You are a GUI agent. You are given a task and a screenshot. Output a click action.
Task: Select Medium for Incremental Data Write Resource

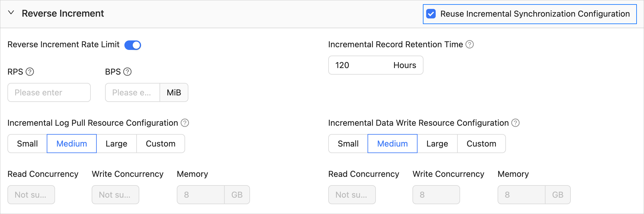point(392,144)
